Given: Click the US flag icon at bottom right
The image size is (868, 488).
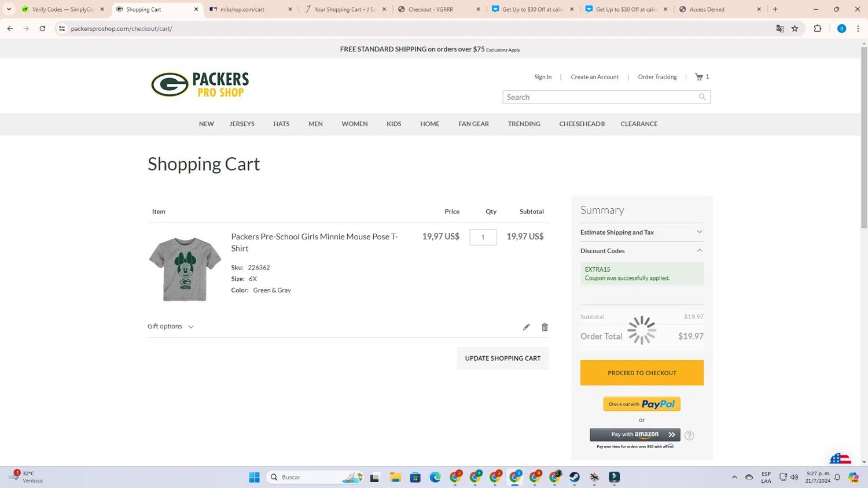Looking at the screenshot, I should [840, 459].
